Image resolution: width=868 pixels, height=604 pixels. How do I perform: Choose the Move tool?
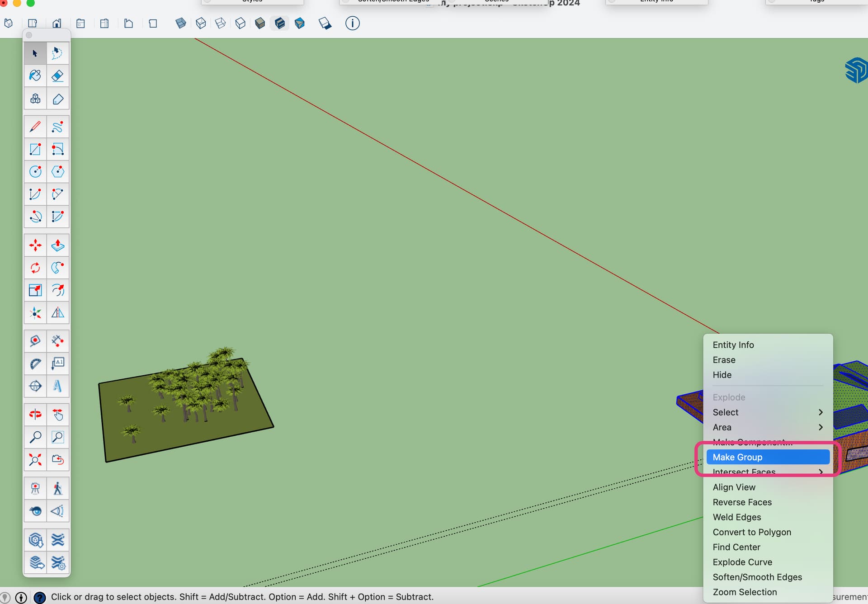pyautogui.click(x=35, y=245)
